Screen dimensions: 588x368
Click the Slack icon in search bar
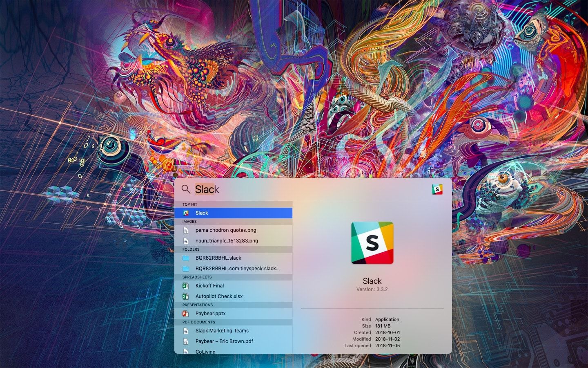pyautogui.click(x=437, y=189)
